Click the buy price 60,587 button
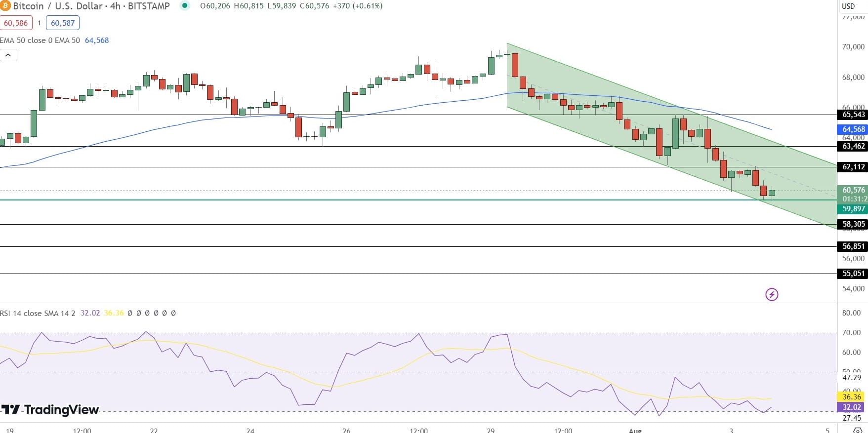This screenshot has height=433, width=868. 63,23
